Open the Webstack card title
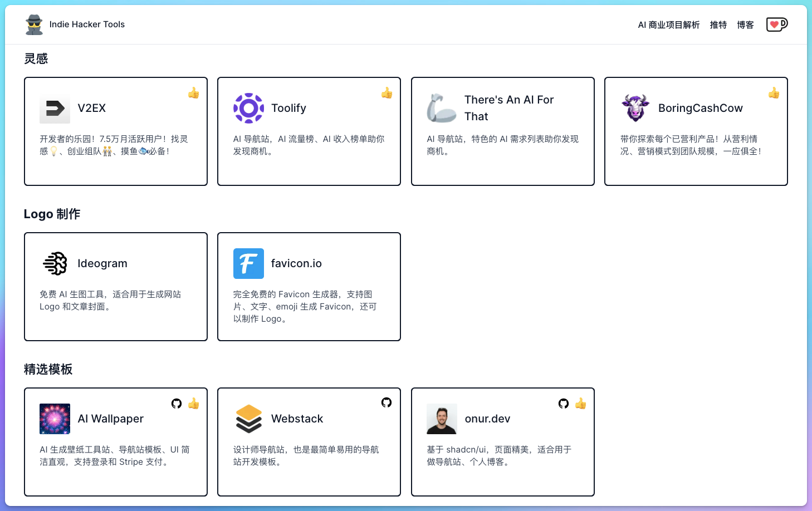812x511 pixels. coord(297,419)
